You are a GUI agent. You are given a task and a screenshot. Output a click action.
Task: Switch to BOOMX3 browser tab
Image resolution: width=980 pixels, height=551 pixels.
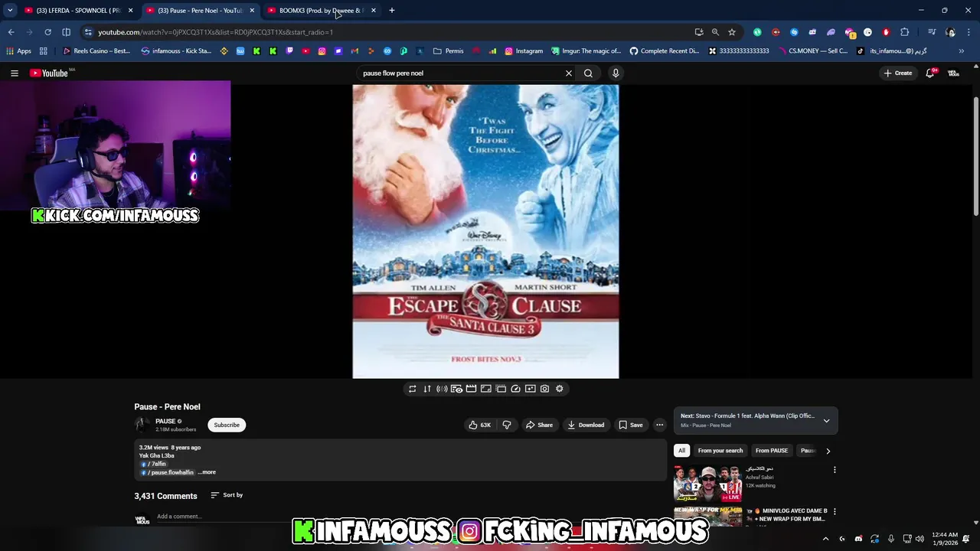tap(322, 11)
